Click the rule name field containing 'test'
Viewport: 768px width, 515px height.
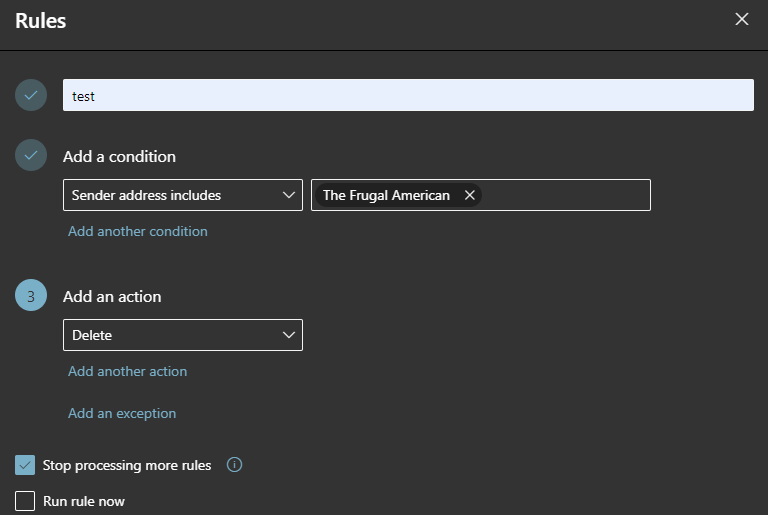[408, 95]
